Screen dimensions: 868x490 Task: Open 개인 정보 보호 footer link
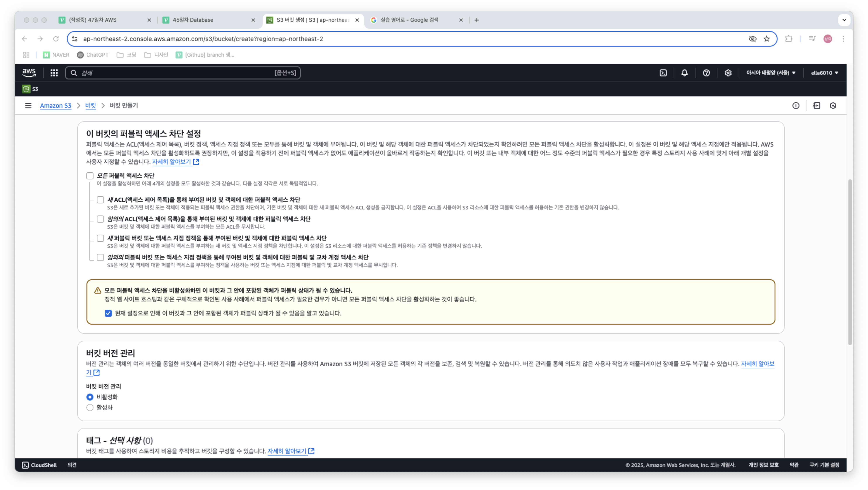tap(763, 465)
